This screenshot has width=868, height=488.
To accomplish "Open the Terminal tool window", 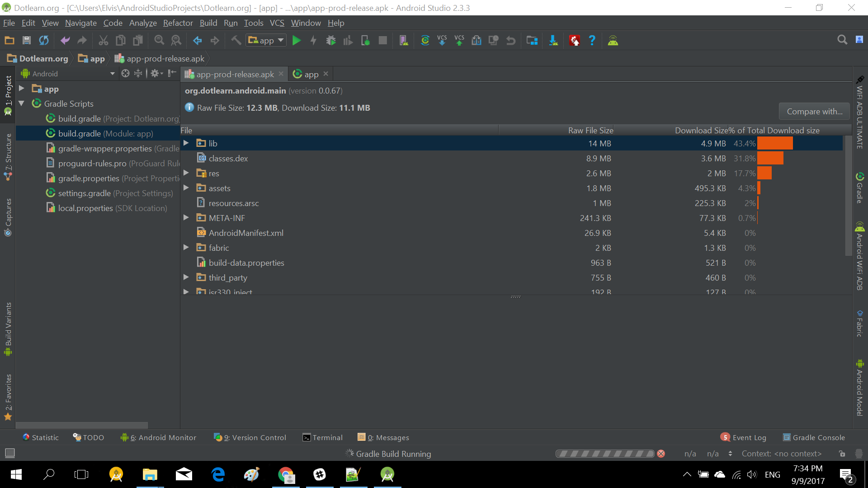I will (x=323, y=437).
